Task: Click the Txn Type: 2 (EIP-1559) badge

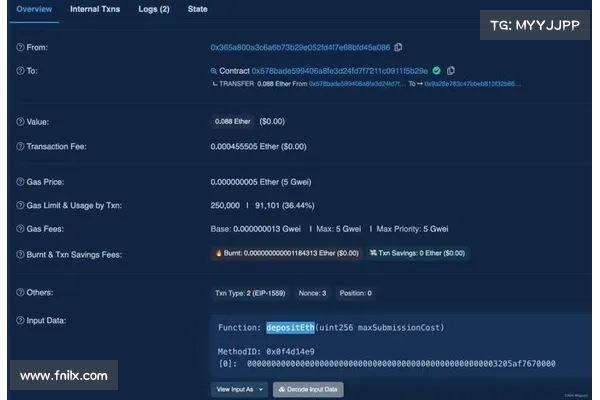Action: coord(250,293)
